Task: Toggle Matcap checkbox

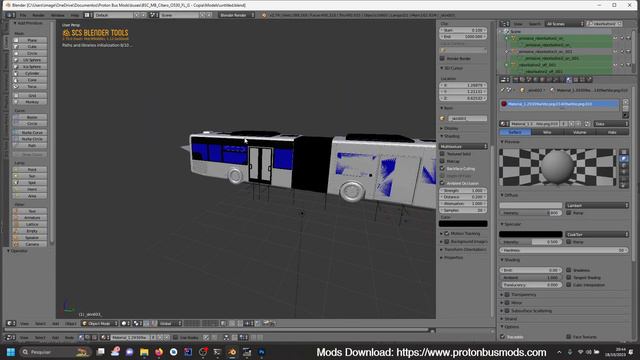Action: (442, 161)
